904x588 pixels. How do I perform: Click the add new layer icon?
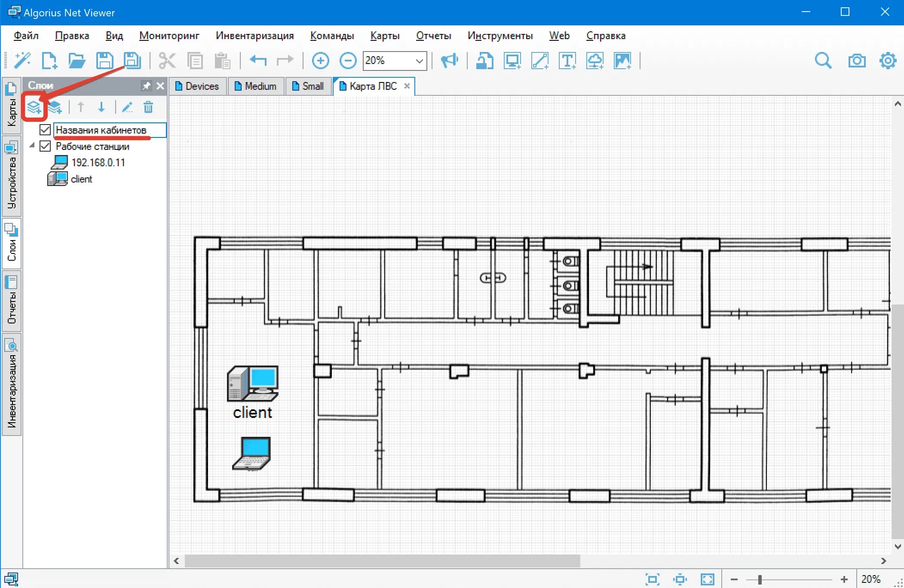[x=34, y=107]
